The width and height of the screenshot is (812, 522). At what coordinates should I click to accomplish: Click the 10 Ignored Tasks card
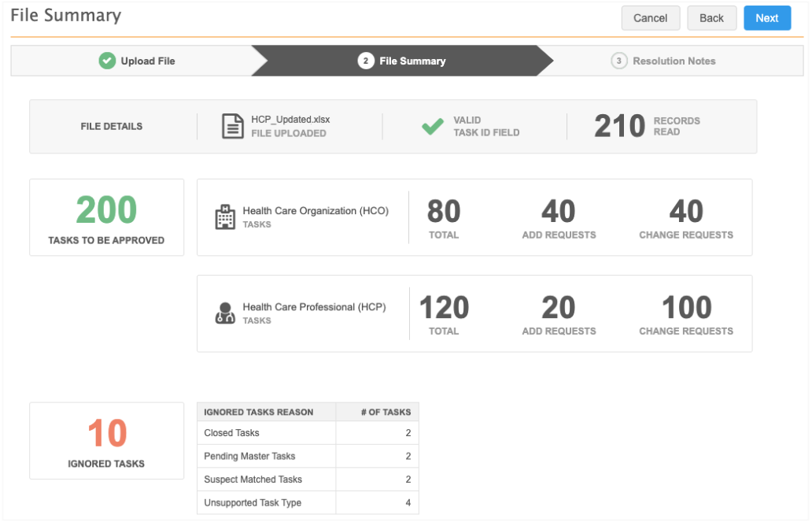pos(106,441)
